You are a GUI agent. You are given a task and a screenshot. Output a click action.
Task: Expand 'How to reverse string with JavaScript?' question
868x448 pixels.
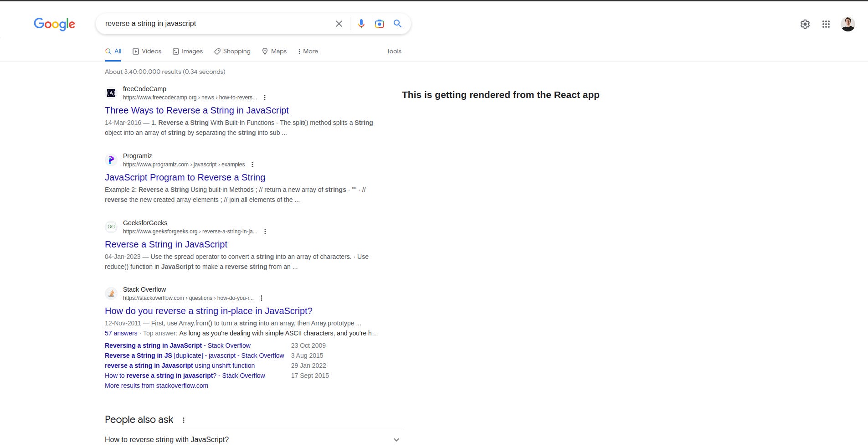[x=253, y=440]
